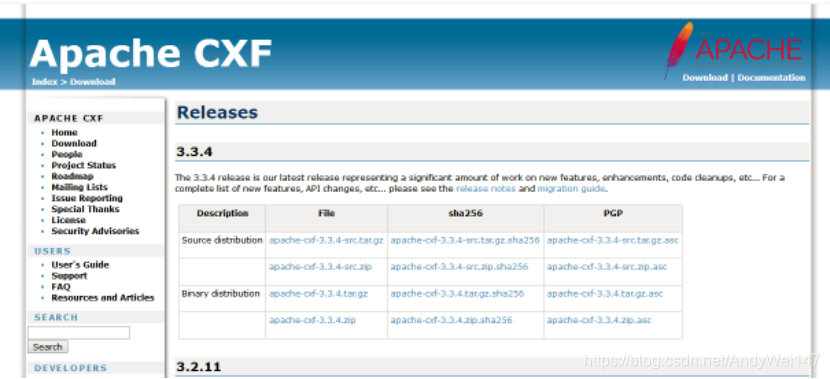Focus the sidebar search input field
830x379 pixels.
click(x=79, y=333)
